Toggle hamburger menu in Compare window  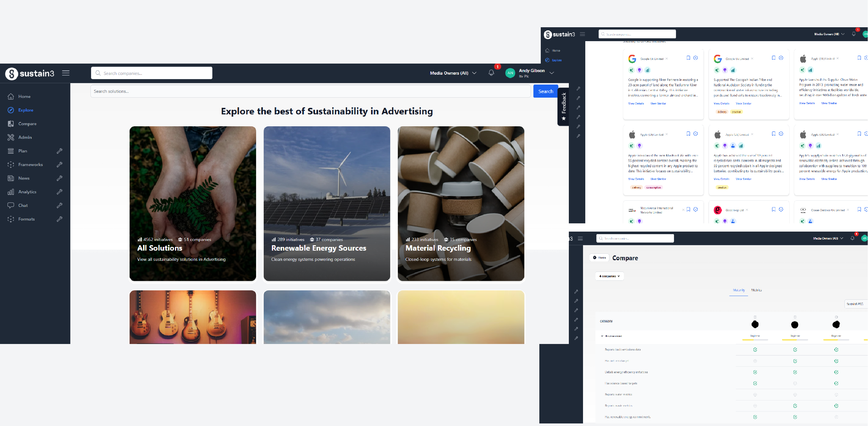580,238
